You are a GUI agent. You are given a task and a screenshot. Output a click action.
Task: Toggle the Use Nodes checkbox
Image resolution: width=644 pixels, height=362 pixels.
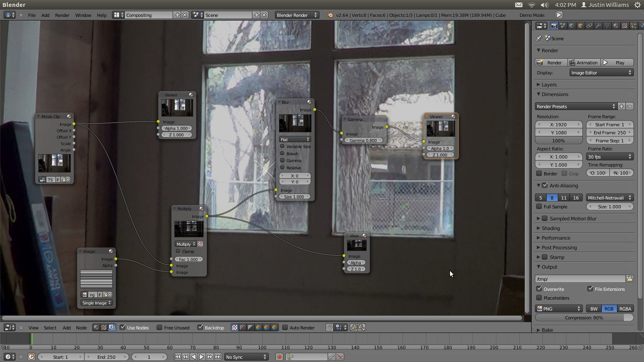[123, 327]
